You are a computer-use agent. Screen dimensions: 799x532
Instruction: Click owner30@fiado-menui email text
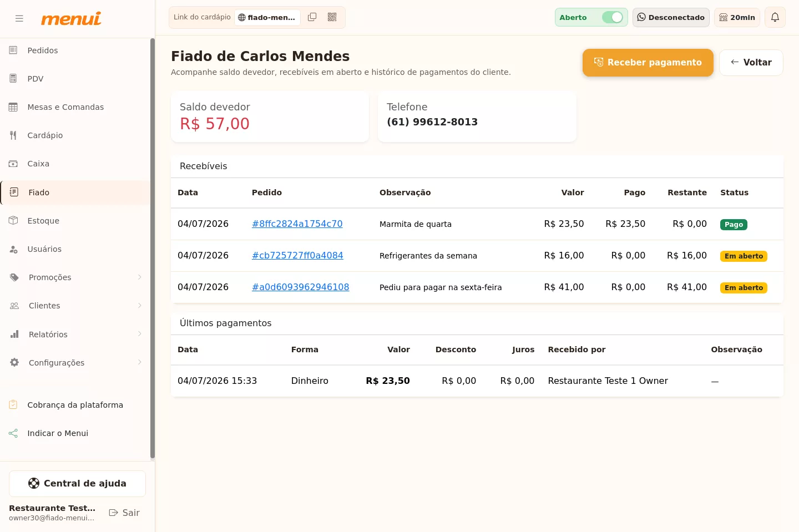52,518
